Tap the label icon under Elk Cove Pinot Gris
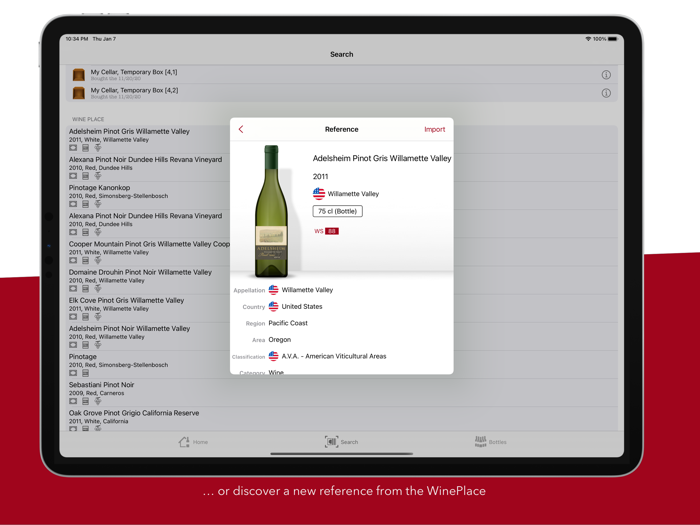 tap(85, 317)
